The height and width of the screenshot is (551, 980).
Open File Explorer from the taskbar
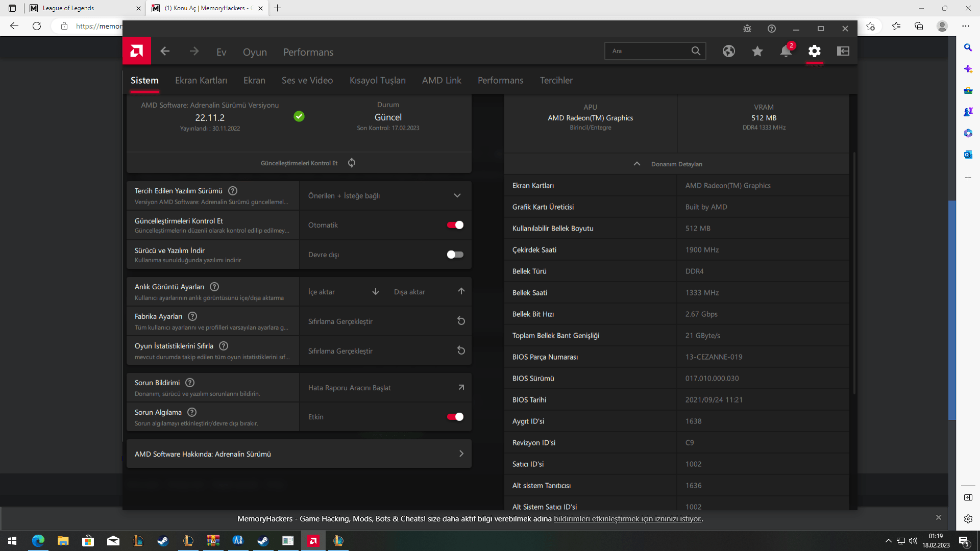(63, 541)
